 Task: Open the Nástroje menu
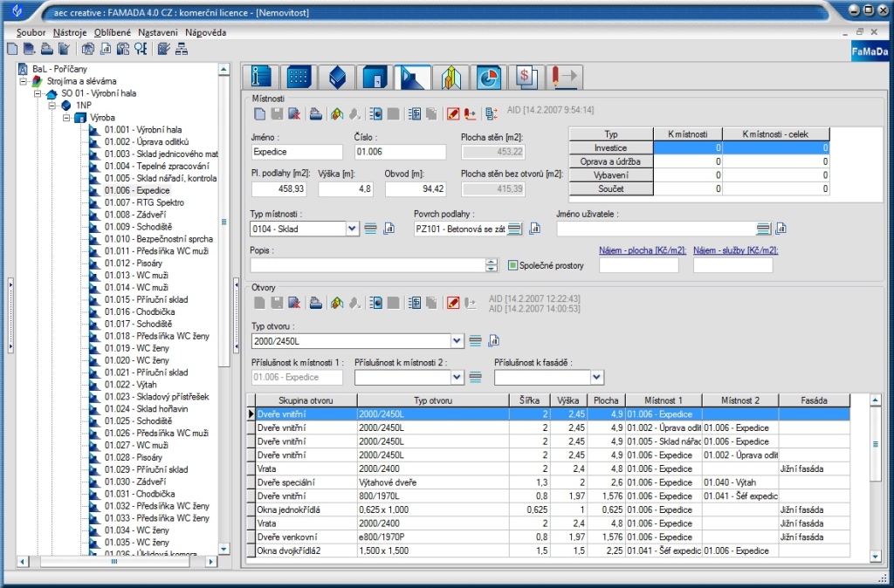70,32
